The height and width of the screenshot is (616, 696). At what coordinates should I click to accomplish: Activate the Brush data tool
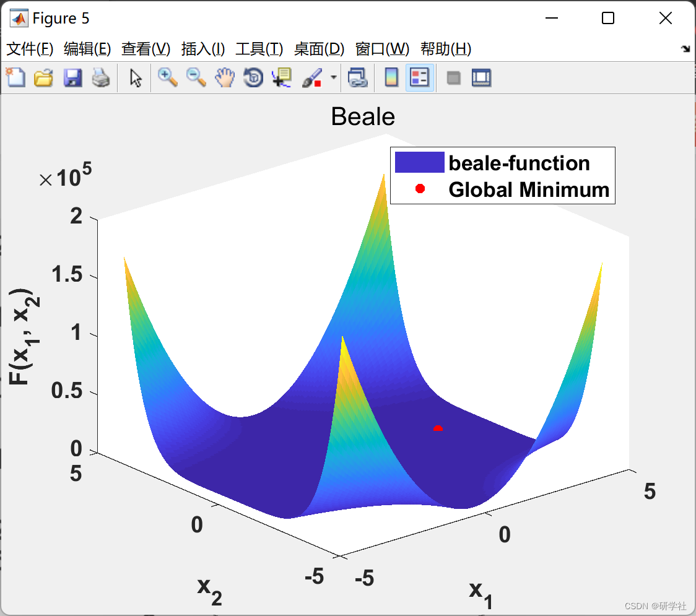pos(313,77)
